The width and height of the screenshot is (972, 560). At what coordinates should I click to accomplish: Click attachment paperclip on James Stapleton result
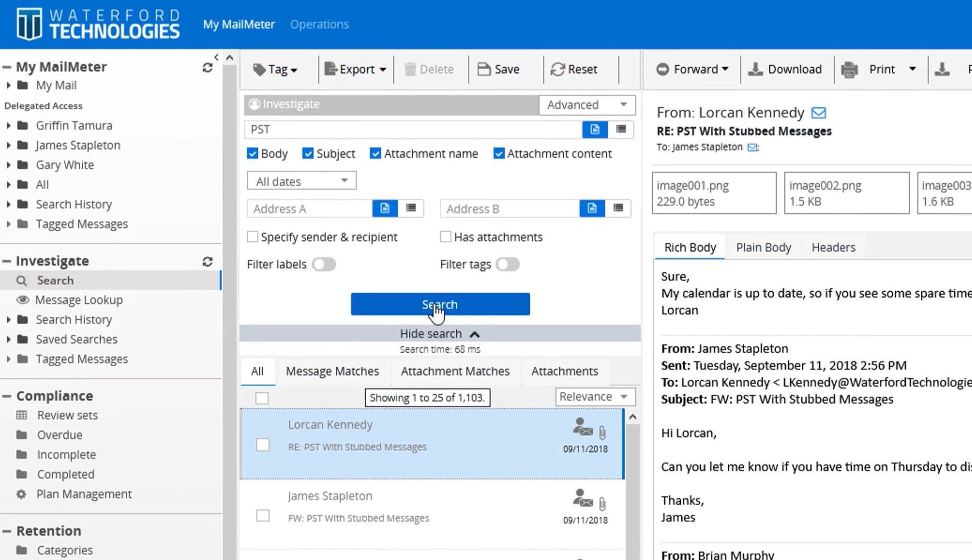pos(603,503)
